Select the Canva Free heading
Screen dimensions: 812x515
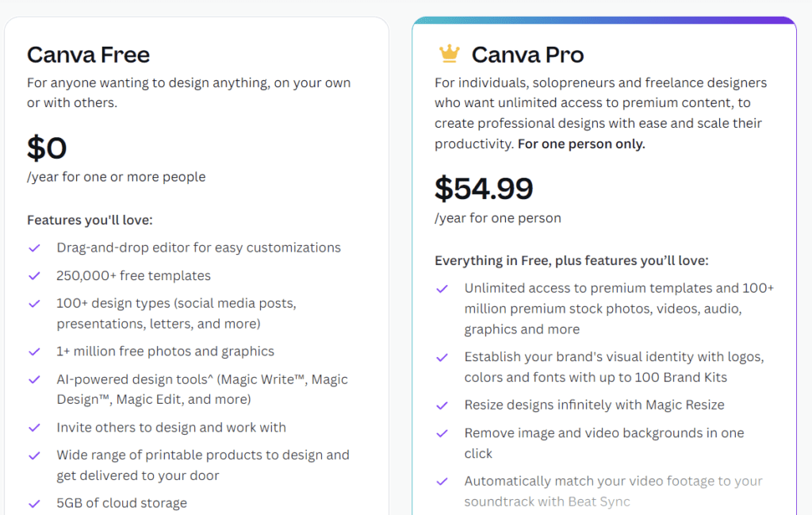(89, 55)
